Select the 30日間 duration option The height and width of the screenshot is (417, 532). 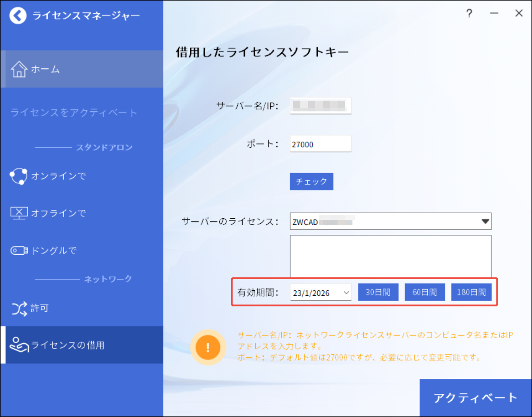[x=378, y=292]
